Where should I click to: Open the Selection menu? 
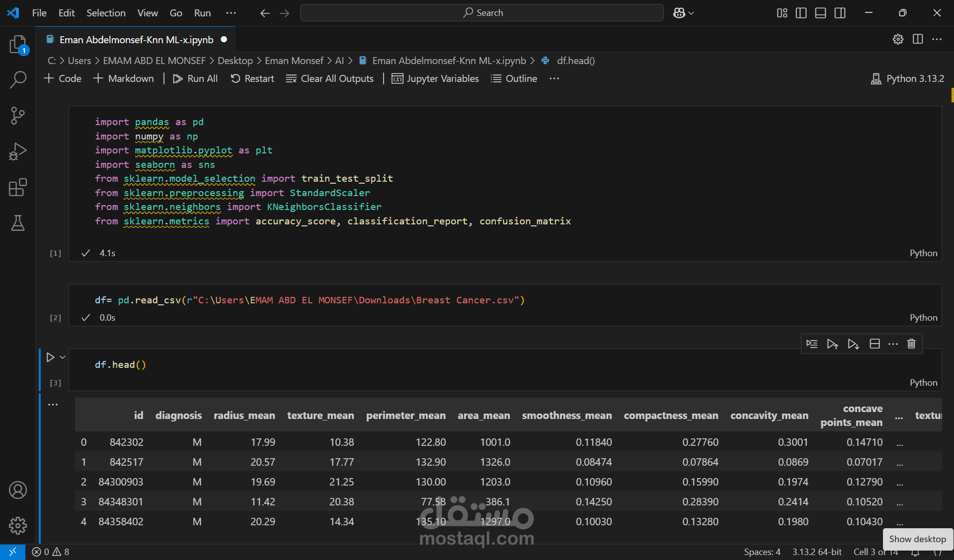pos(106,13)
